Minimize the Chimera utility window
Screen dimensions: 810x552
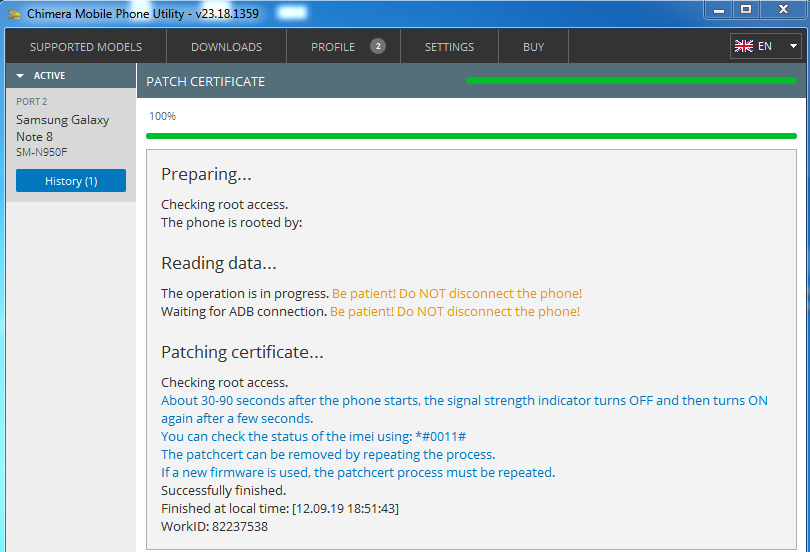pos(717,9)
